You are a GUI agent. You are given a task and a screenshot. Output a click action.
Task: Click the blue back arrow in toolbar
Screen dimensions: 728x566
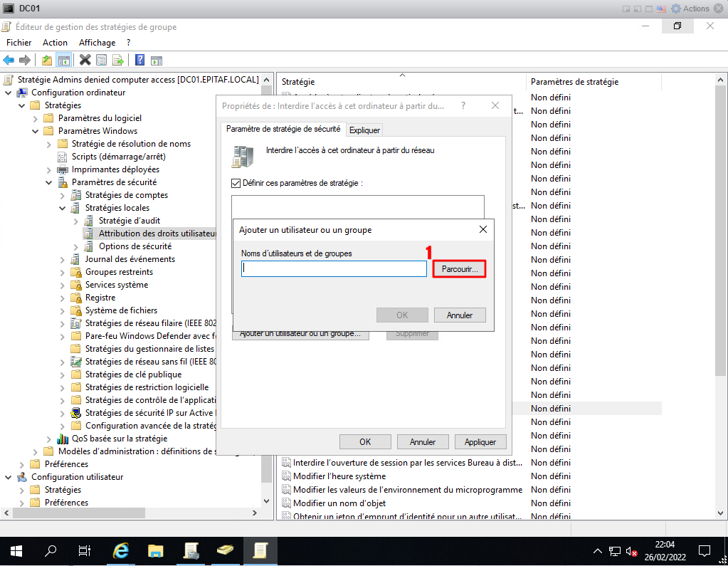tap(9, 60)
